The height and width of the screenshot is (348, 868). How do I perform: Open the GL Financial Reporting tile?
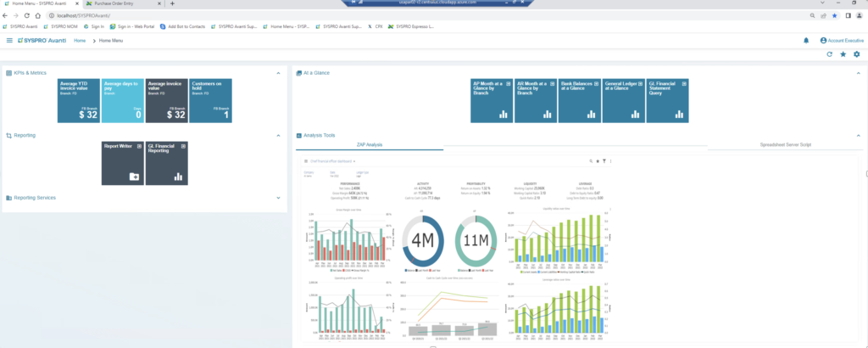click(x=167, y=163)
